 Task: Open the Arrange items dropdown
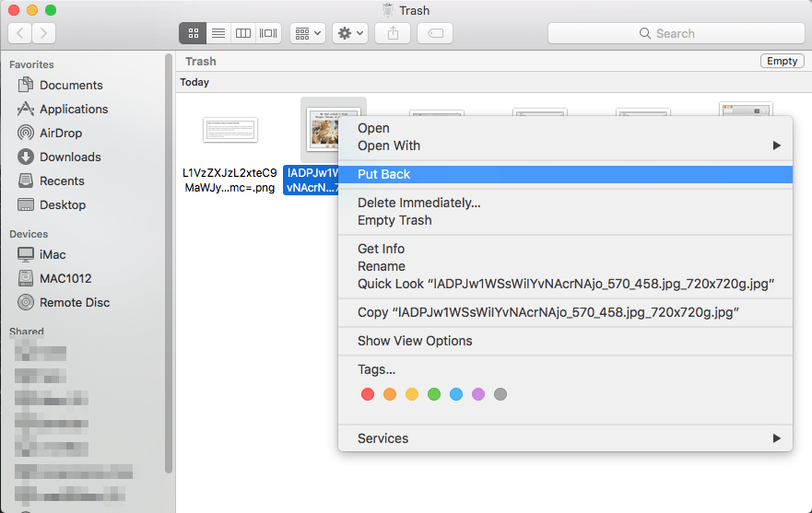(x=307, y=33)
